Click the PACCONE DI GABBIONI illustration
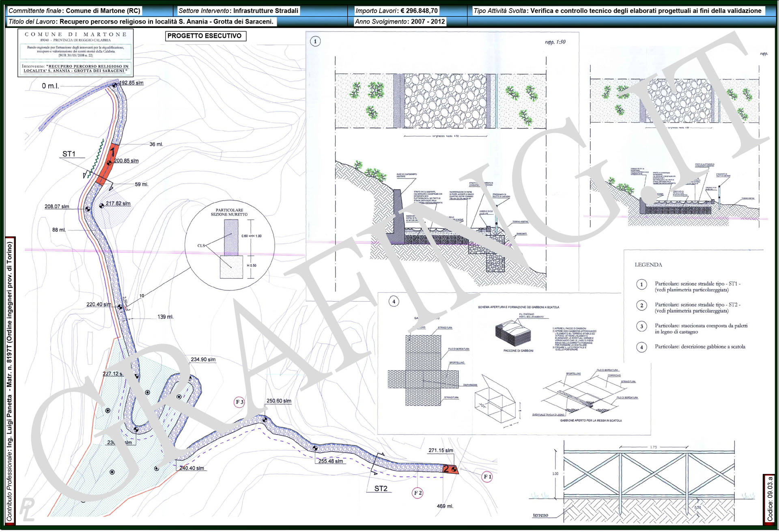Image resolution: width=779 pixels, height=532 pixels. click(513, 333)
